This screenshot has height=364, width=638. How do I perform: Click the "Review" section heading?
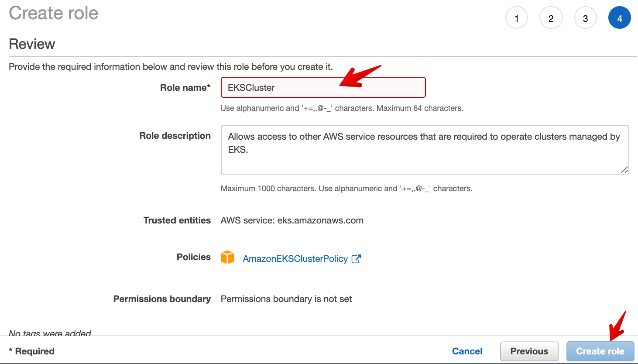(x=32, y=44)
